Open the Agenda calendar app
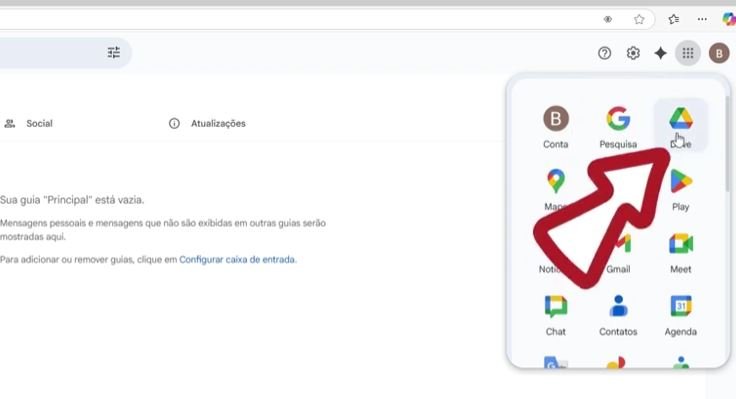 coord(681,314)
